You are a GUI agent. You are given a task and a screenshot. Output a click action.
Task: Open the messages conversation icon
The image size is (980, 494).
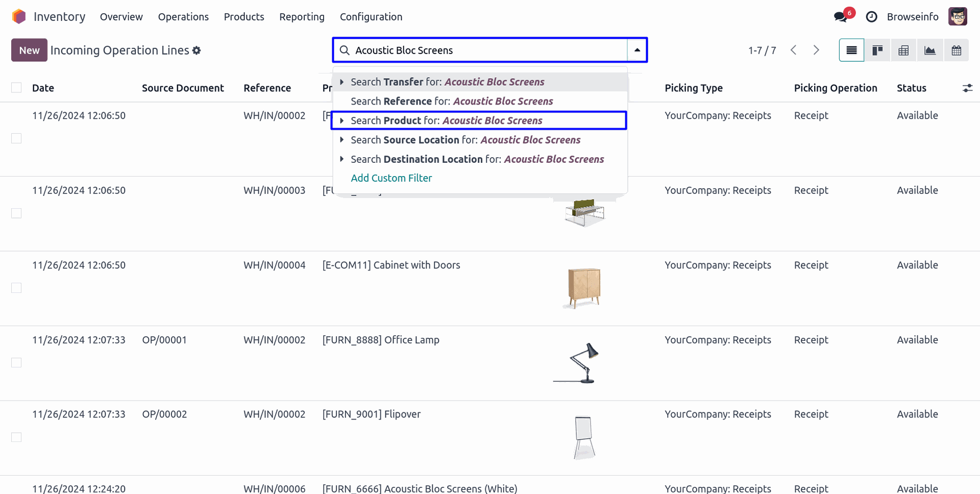coord(840,17)
